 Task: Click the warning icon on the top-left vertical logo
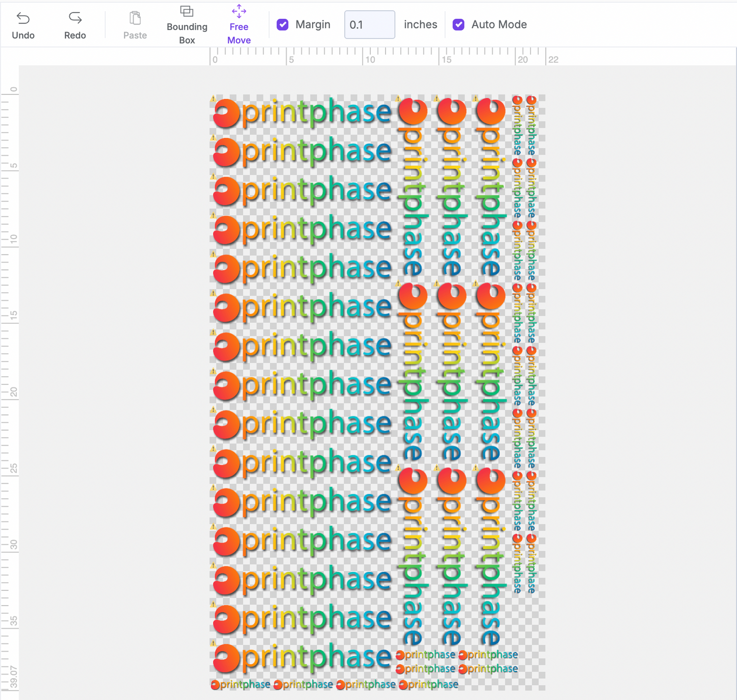398,98
